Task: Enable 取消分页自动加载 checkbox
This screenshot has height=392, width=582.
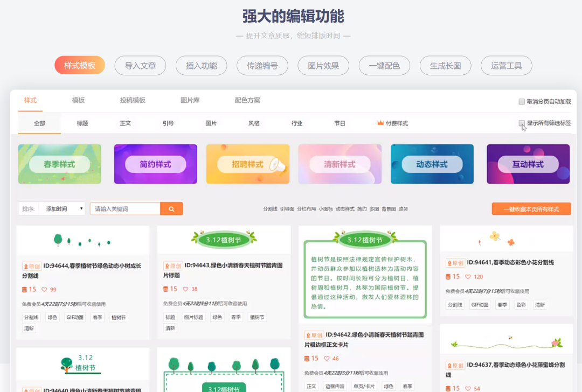Action: (x=522, y=102)
